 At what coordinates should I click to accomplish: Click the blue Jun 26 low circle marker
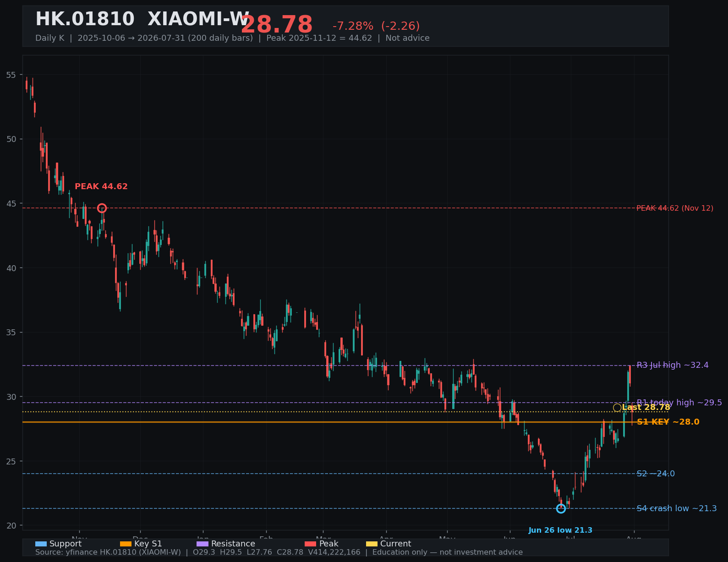click(561, 508)
